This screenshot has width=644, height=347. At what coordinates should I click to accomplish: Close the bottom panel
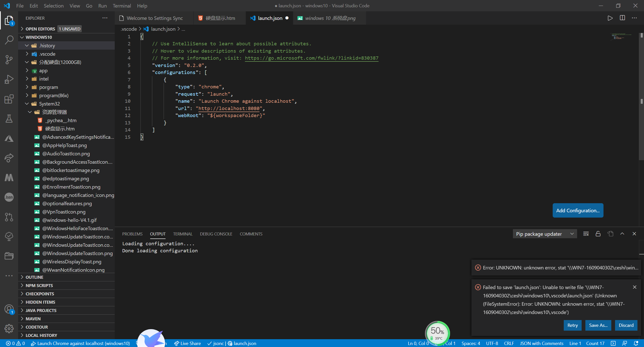634,234
